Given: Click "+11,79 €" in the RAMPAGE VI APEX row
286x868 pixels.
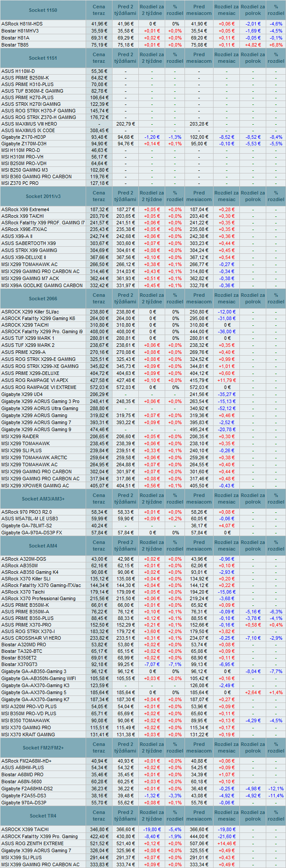Looking at the screenshot, I should pyautogui.click(x=227, y=380).
